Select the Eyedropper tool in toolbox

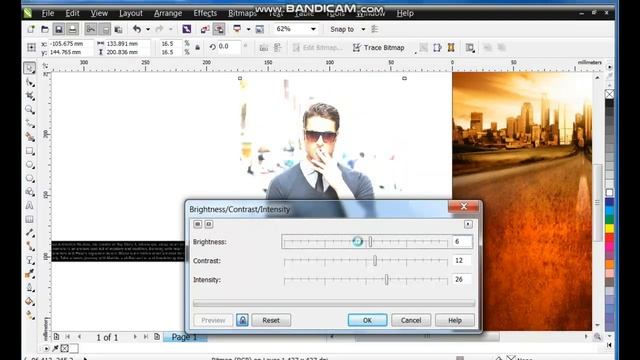[29, 274]
